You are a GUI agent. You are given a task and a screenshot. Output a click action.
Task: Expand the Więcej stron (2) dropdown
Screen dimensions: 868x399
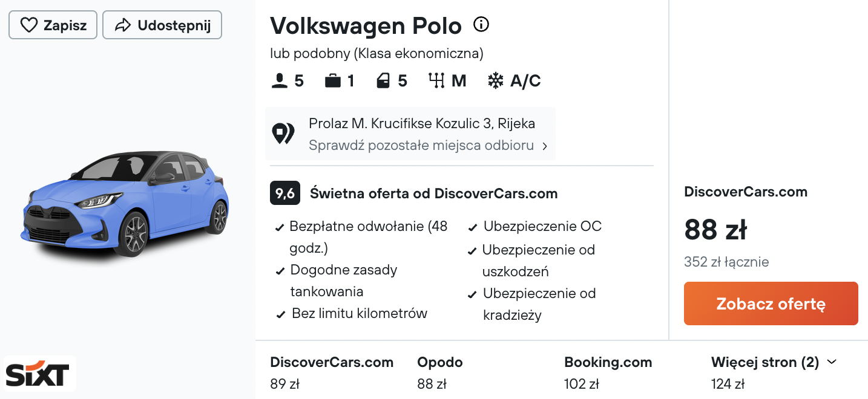tap(774, 362)
